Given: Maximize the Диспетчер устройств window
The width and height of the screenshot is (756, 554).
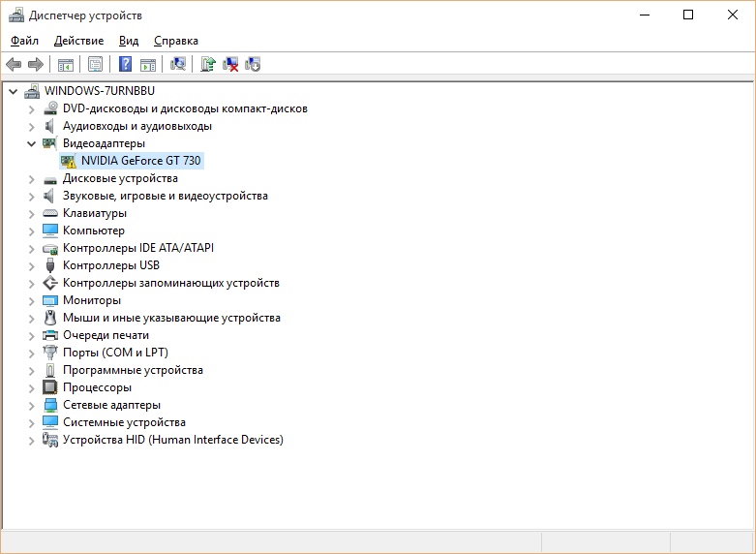Looking at the screenshot, I should [688, 15].
